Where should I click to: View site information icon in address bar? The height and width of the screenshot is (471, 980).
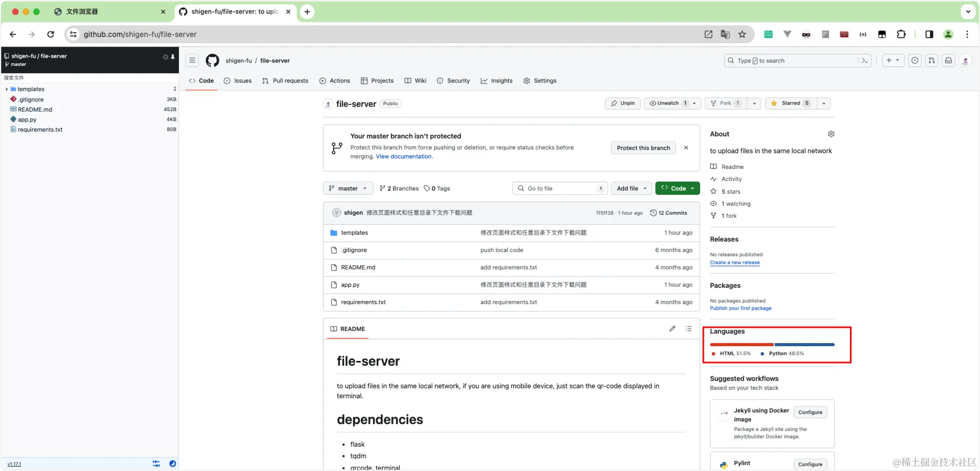click(73, 34)
